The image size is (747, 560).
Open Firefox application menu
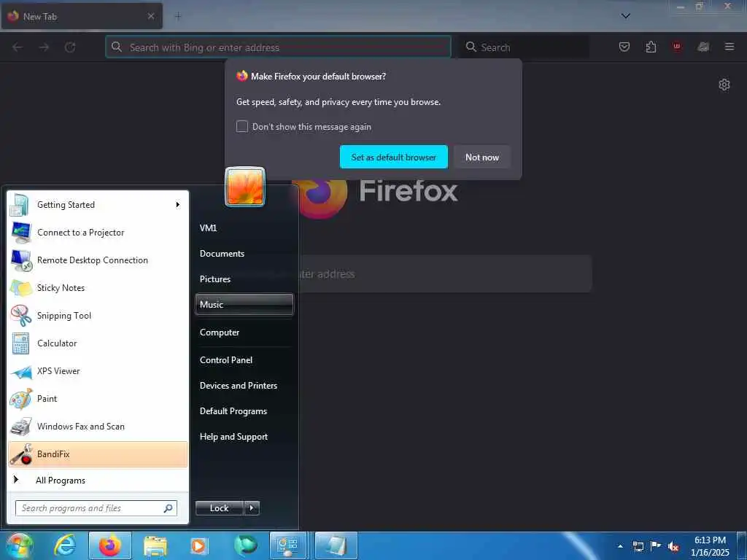click(729, 47)
